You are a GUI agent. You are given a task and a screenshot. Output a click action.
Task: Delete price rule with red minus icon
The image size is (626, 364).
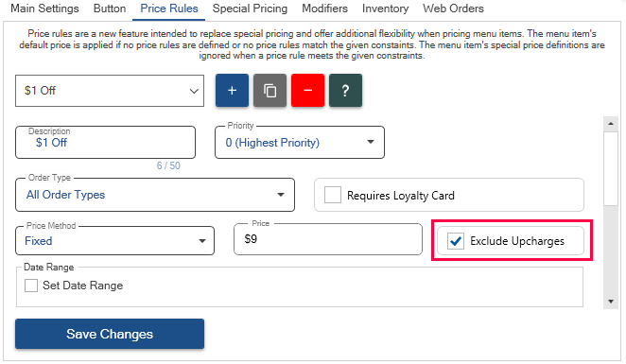click(x=308, y=90)
